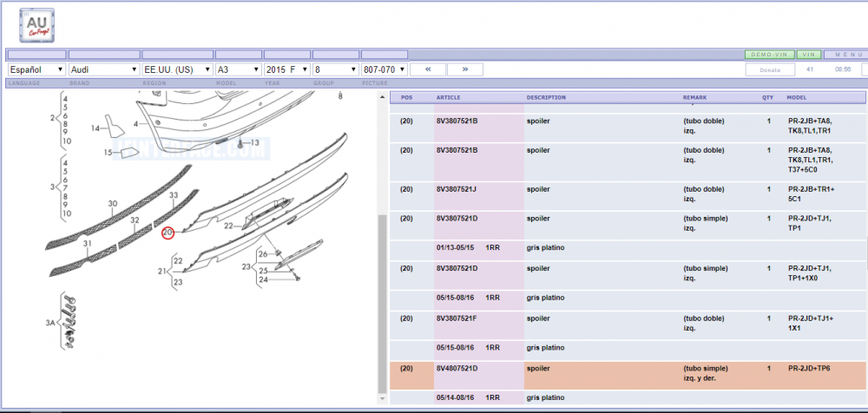Screen dimensions: 868x413
Task: Click the ARTICLE column header
Action: (449, 97)
